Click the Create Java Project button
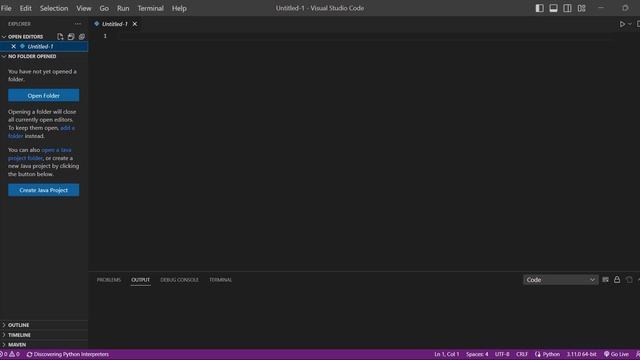The width and height of the screenshot is (640, 360). (44, 190)
